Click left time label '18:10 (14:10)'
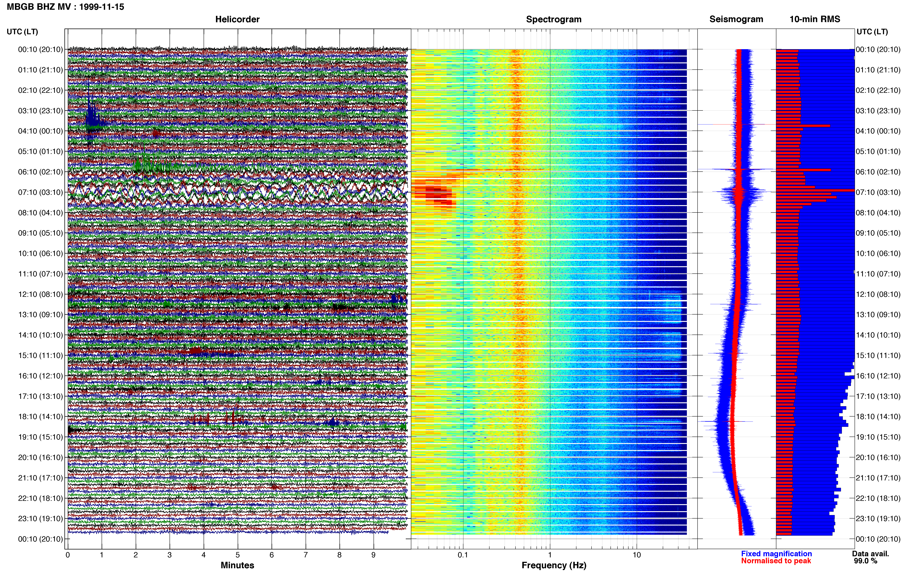This screenshot has width=924, height=578. (x=41, y=416)
